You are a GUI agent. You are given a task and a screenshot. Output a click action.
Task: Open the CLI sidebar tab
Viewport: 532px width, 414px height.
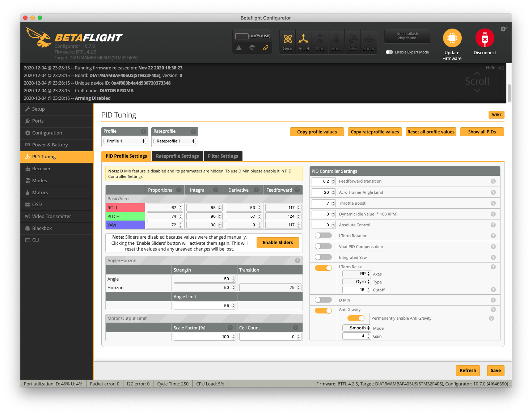(x=56, y=240)
